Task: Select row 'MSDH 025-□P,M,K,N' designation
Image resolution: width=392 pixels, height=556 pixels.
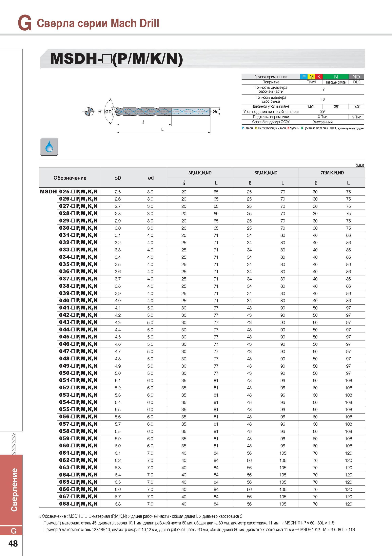Action: (69, 192)
